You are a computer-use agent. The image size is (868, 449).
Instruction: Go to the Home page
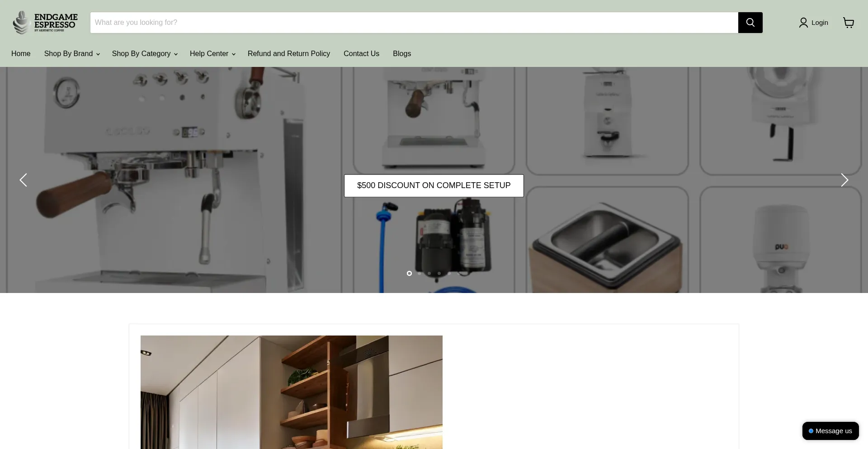pyautogui.click(x=21, y=53)
